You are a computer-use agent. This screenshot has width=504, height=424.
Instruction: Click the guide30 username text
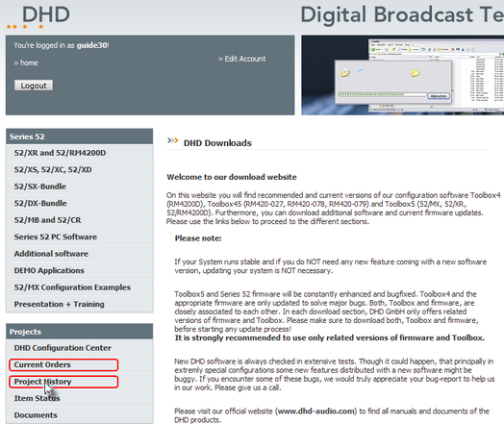pyautogui.click(x=92, y=45)
